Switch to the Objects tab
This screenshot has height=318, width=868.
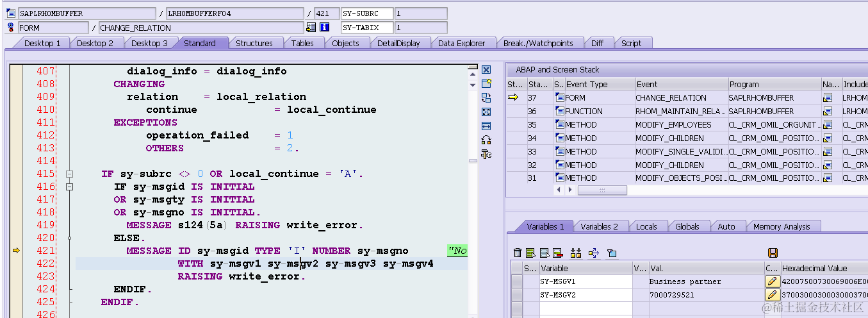345,43
